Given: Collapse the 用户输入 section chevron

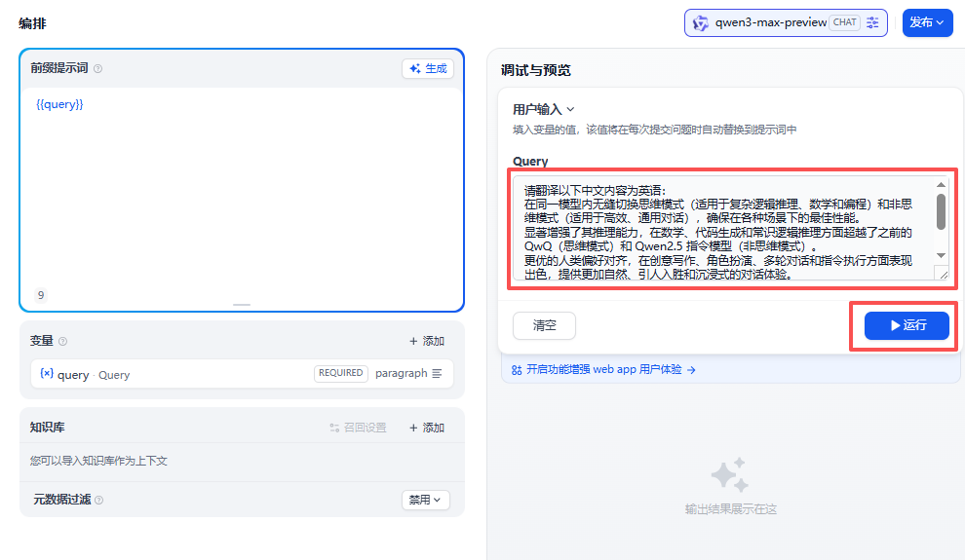Looking at the screenshot, I should [x=570, y=109].
